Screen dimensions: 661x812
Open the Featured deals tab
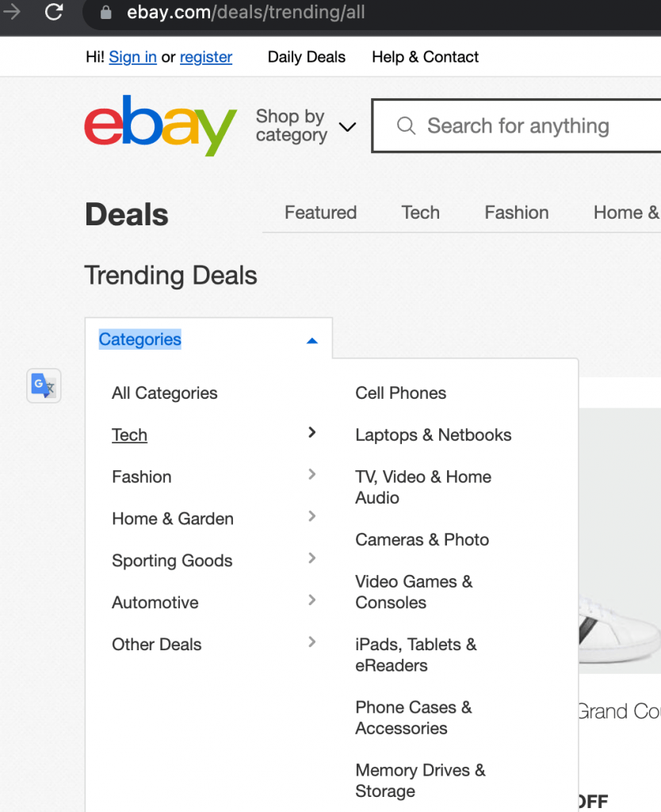[x=320, y=213]
